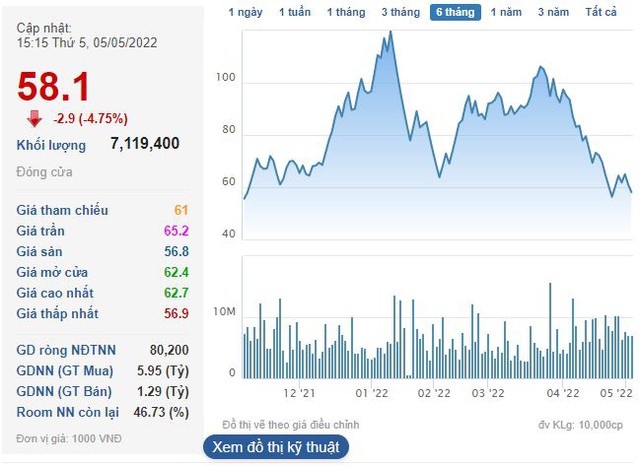
Task: Open Xem đồ thị kỹ thuật button
Action: click(276, 447)
